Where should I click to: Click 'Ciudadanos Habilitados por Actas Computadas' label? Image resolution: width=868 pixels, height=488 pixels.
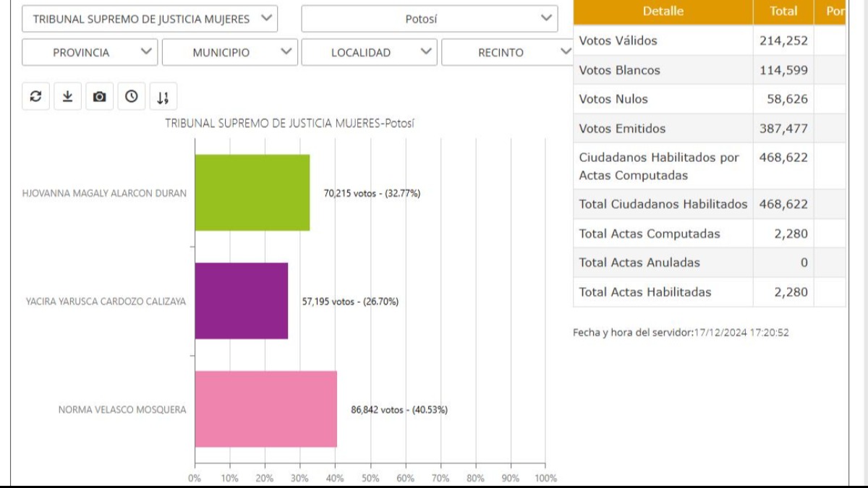pyautogui.click(x=659, y=166)
